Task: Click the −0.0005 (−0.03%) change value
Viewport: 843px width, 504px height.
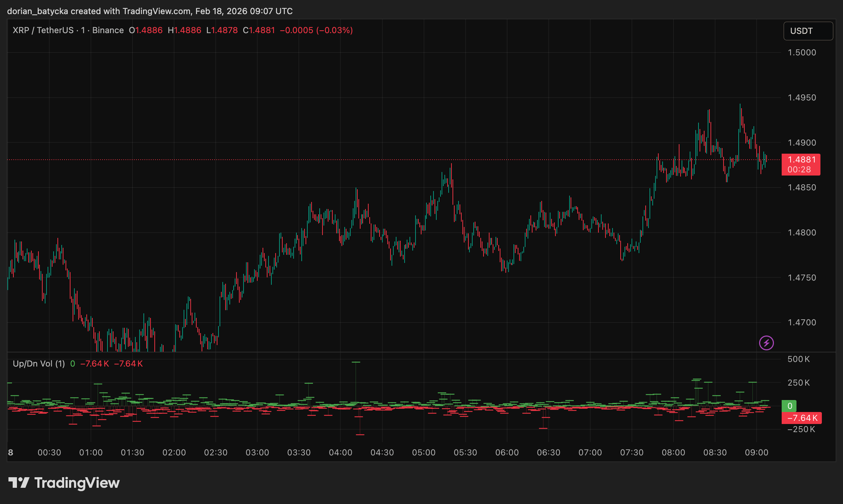Action: [316, 30]
